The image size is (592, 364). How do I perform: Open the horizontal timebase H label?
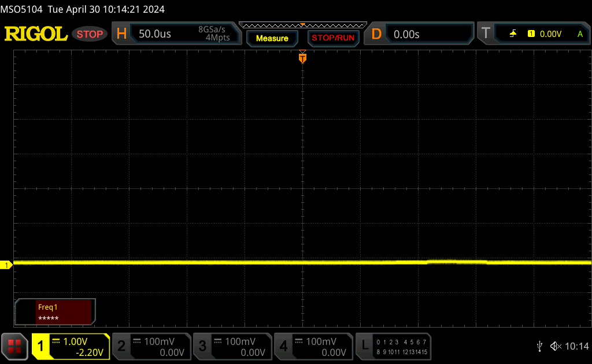point(121,34)
